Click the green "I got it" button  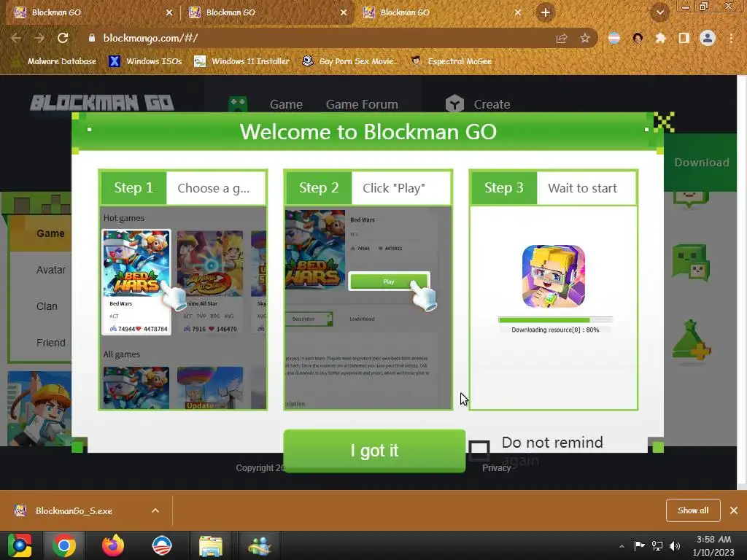click(374, 451)
